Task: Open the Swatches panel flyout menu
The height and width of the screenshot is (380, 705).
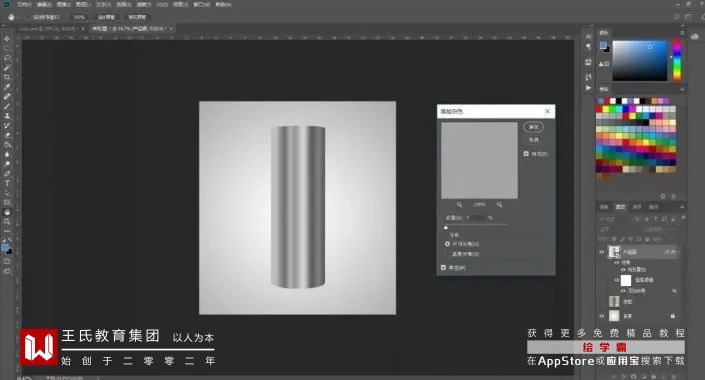Action: (x=682, y=89)
